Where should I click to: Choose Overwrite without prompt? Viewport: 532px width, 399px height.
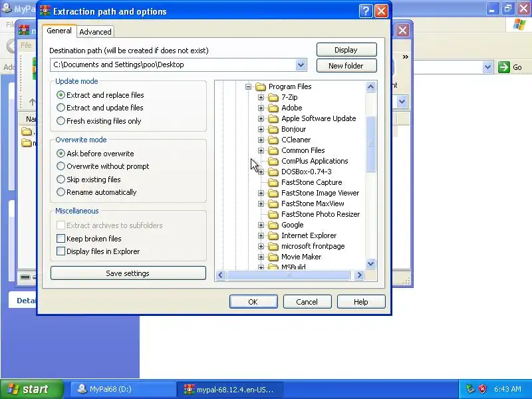103,166
